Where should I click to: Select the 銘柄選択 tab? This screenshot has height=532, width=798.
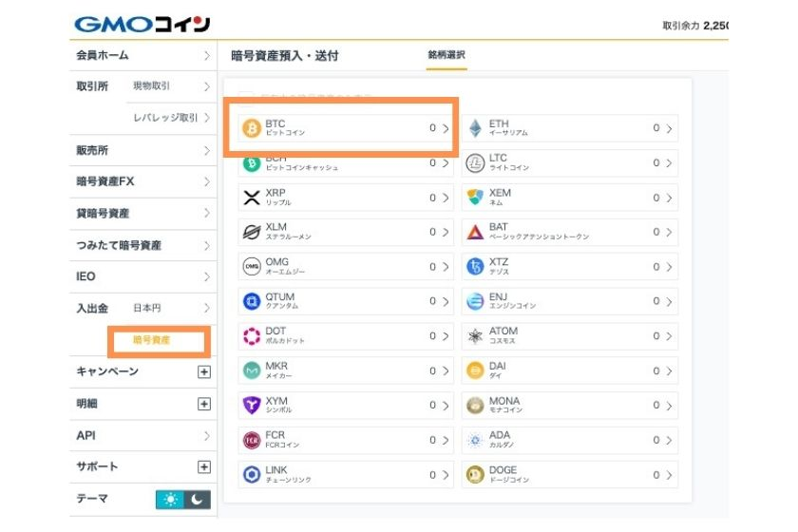point(446,55)
